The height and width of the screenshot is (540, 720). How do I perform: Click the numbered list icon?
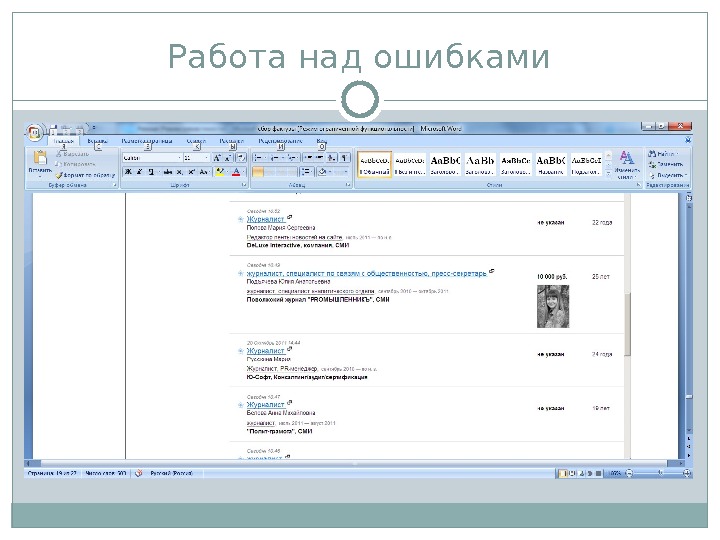point(275,158)
